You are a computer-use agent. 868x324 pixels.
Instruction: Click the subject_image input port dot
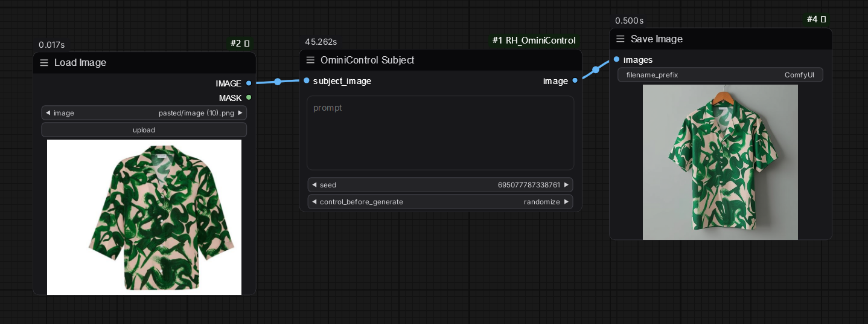pos(307,81)
